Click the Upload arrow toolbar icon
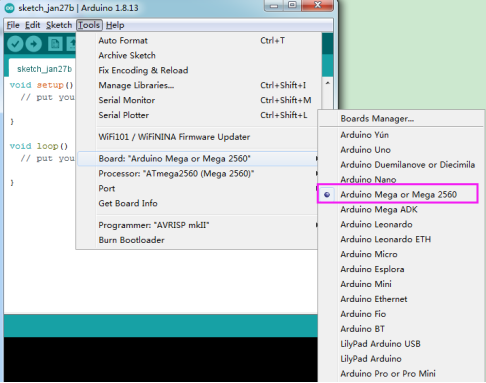This screenshot has width=486, height=383. pyautogui.click(x=34, y=44)
